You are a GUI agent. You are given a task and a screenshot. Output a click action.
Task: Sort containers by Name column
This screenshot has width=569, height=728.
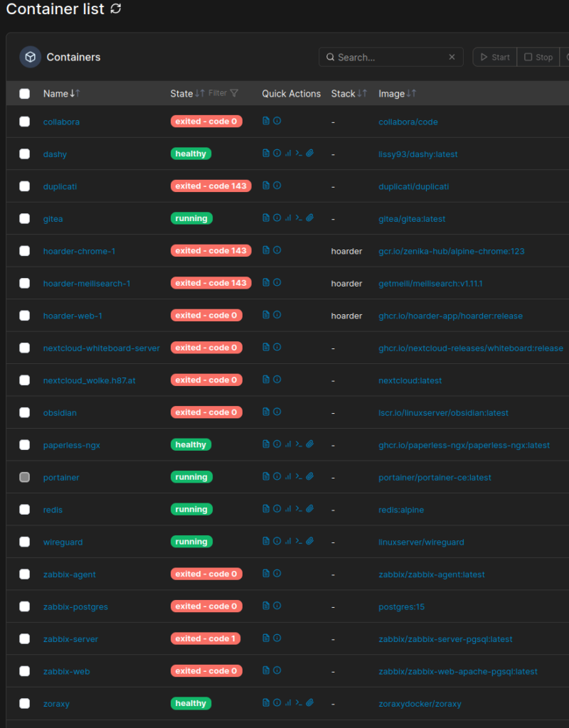pyautogui.click(x=61, y=94)
